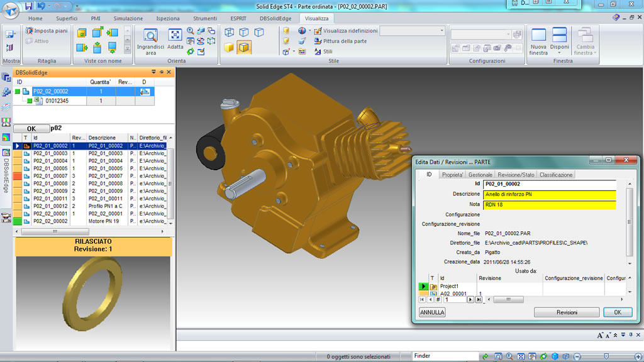Save the part with the floppy icon

(28, 6)
